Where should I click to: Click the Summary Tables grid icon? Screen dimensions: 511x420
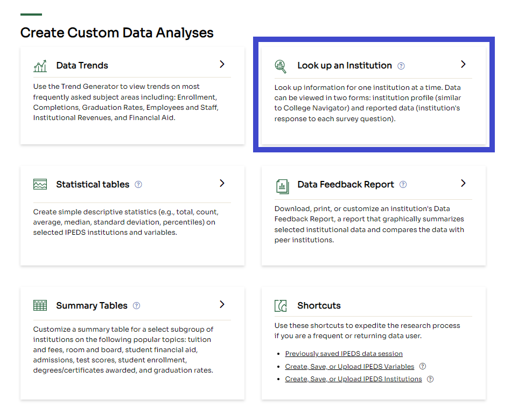click(40, 305)
